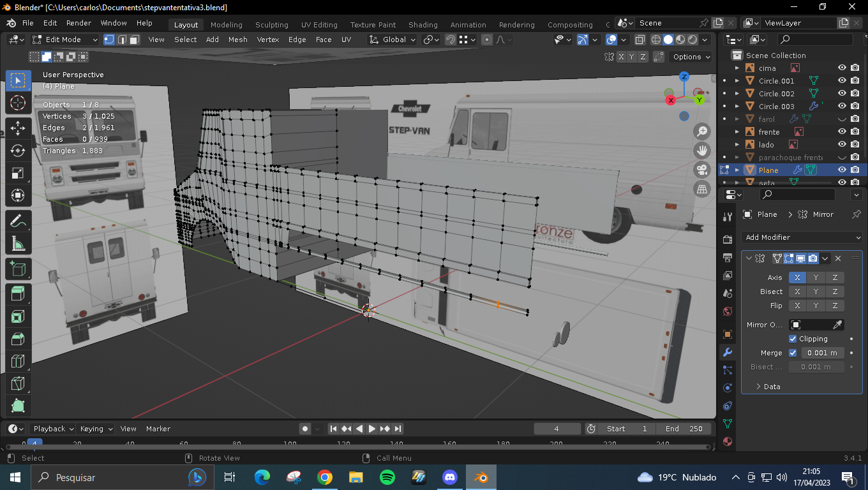Select the Extrude Region tool
868x490 pixels.
pos(18,293)
